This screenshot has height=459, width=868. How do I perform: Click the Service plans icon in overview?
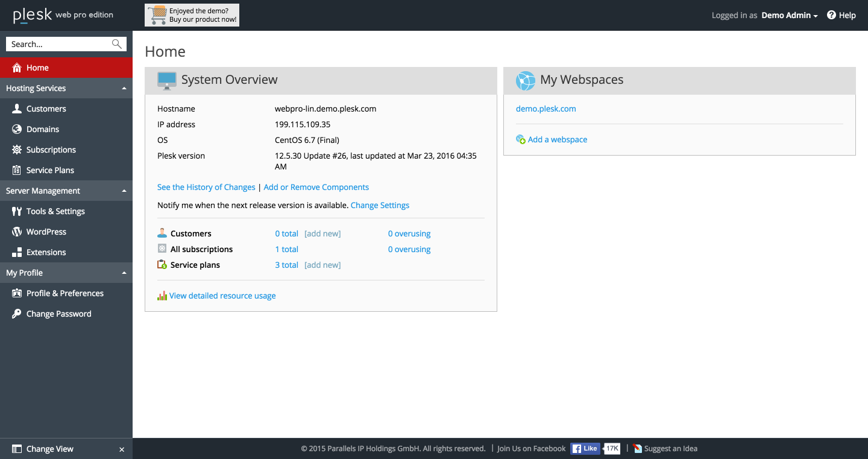(162, 264)
